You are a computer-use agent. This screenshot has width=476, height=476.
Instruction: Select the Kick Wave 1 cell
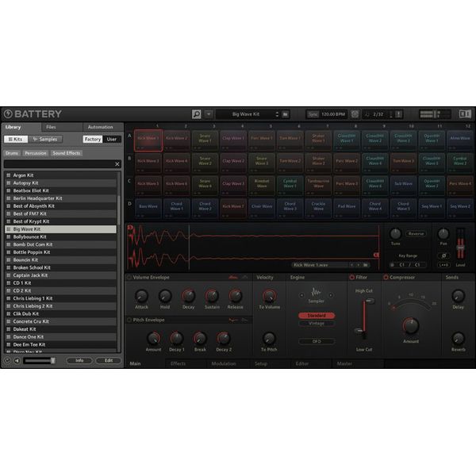(148, 140)
